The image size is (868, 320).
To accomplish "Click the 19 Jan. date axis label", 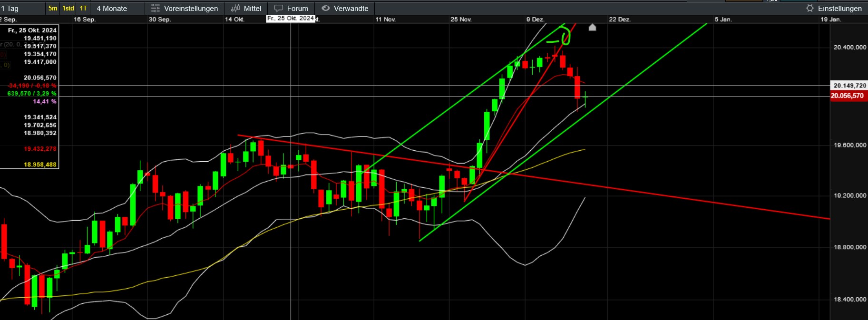I will click(x=831, y=19).
